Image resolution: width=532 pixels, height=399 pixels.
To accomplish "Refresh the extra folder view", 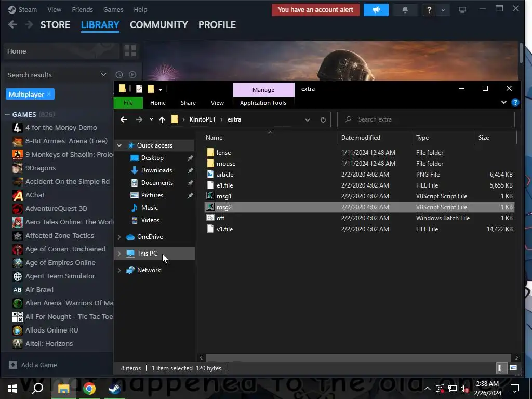I will coord(323,119).
